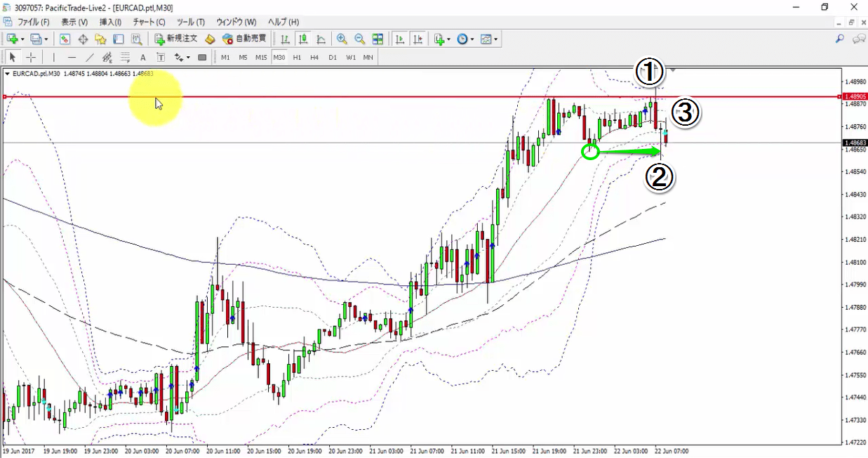This screenshot has height=458, width=868.
Task: Select the Fibonacci retracement tool
Action: (125, 58)
